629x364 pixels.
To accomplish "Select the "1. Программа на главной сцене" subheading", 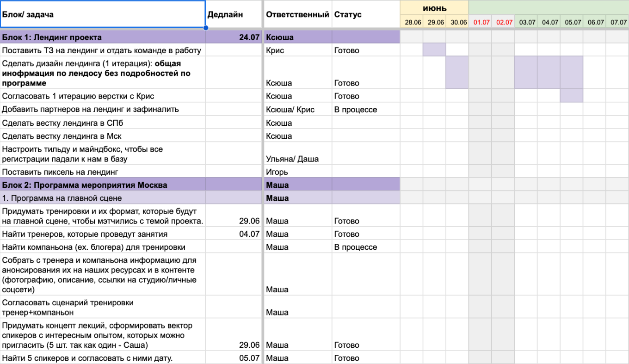I will pos(103,198).
